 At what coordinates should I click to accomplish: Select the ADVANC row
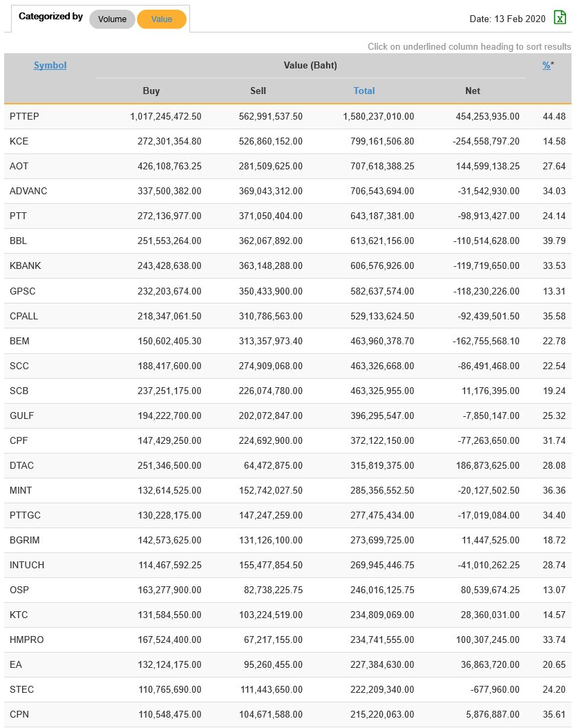tap(28, 191)
